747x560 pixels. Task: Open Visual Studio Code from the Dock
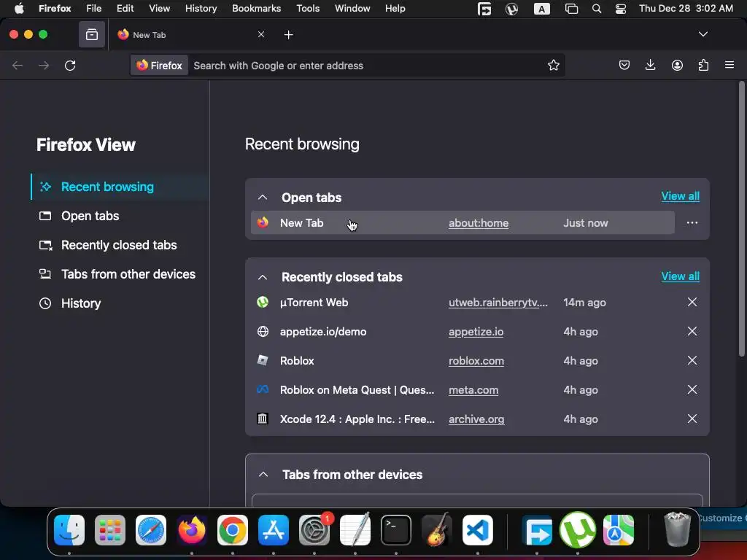click(477, 530)
